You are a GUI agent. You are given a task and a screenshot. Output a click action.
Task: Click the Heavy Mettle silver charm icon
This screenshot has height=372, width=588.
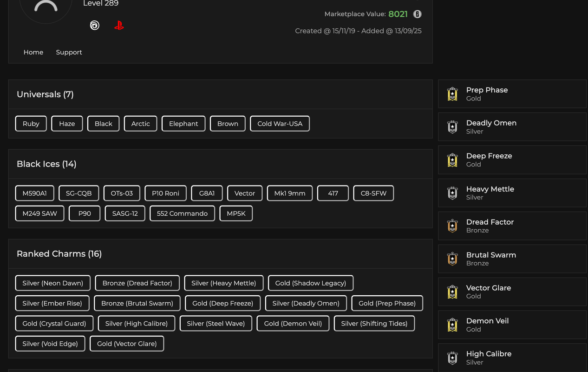coord(452,193)
